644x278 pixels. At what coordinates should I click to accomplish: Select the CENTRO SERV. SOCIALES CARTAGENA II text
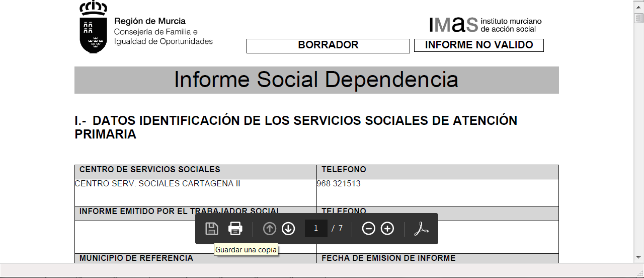pos(157,184)
